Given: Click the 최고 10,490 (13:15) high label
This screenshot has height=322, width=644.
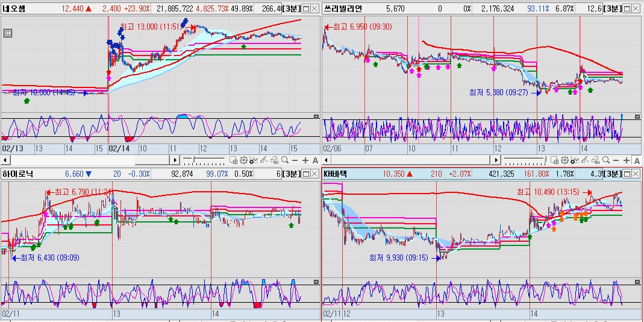Looking at the screenshot, I should click(548, 192).
